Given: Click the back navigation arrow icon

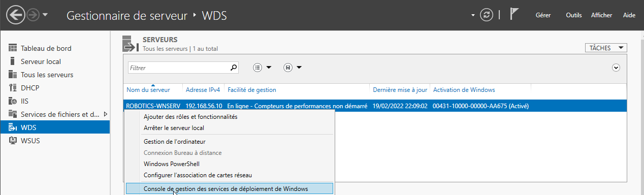Looking at the screenshot, I should point(15,15).
